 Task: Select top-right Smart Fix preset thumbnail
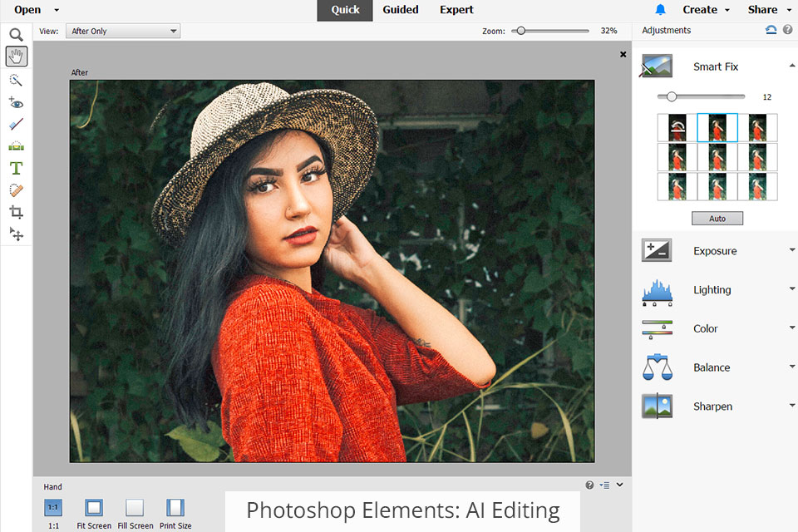tap(757, 128)
